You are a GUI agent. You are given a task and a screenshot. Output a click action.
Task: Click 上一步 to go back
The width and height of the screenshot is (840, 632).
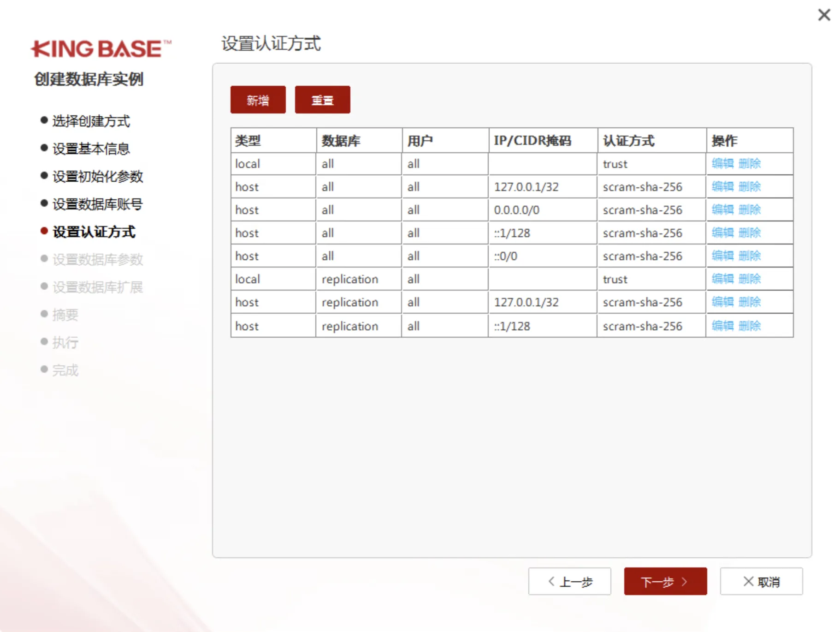pyautogui.click(x=570, y=582)
